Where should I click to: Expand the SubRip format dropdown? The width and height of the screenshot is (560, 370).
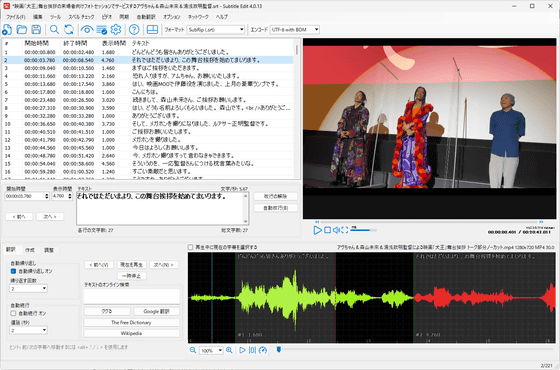[216, 30]
